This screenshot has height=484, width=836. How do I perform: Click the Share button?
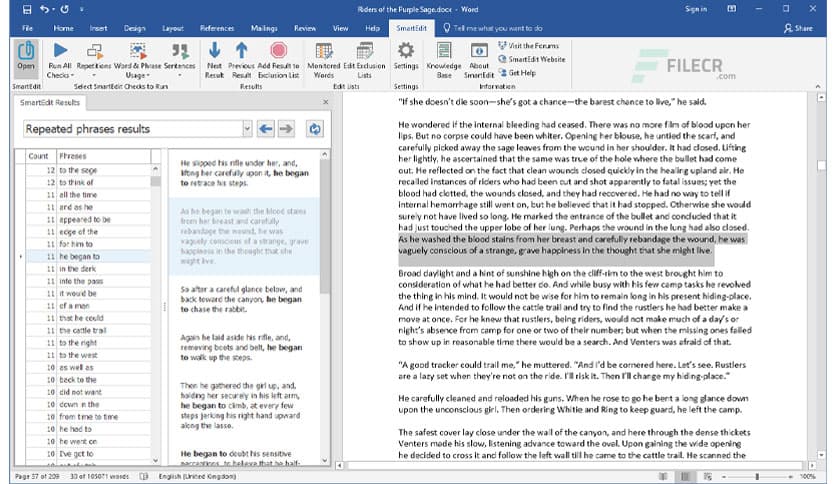pyautogui.click(x=798, y=28)
